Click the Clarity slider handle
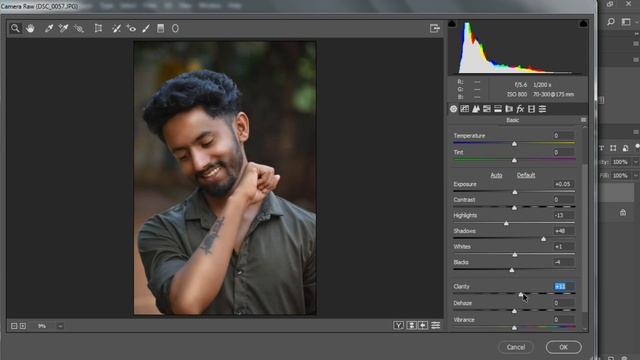This screenshot has width=640, height=360. 521,294
